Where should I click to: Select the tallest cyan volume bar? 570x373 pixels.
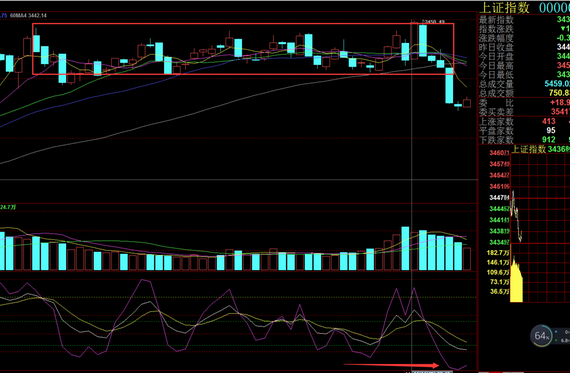[x=405, y=248]
